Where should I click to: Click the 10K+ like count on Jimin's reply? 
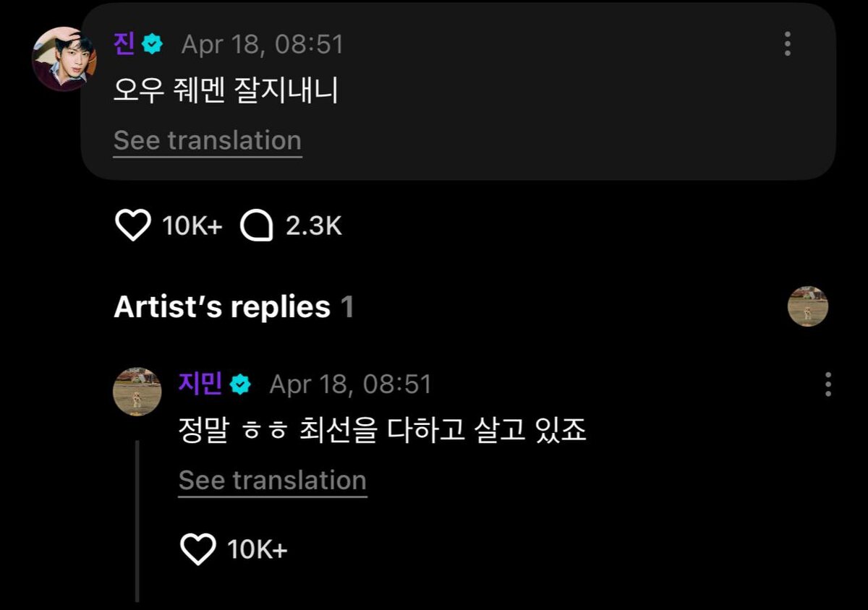click(x=258, y=550)
